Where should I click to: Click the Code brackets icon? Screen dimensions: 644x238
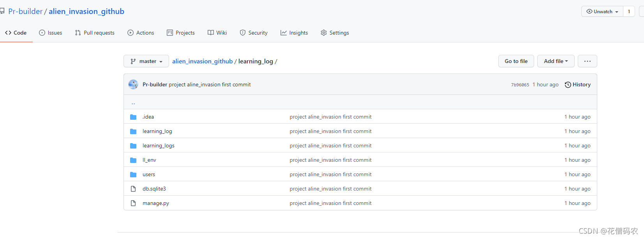tap(8, 33)
